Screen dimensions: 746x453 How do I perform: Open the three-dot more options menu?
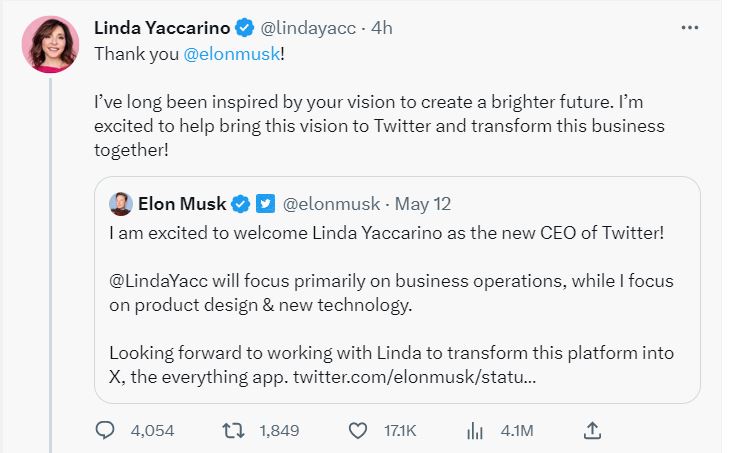690,28
